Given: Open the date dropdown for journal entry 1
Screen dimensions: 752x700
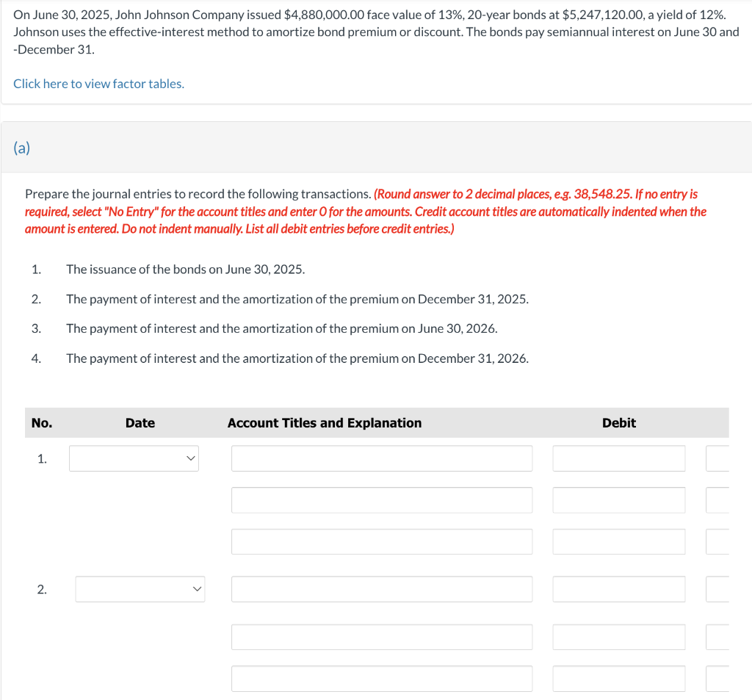Looking at the screenshot, I should pyautogui.click(x=134, y=458).
